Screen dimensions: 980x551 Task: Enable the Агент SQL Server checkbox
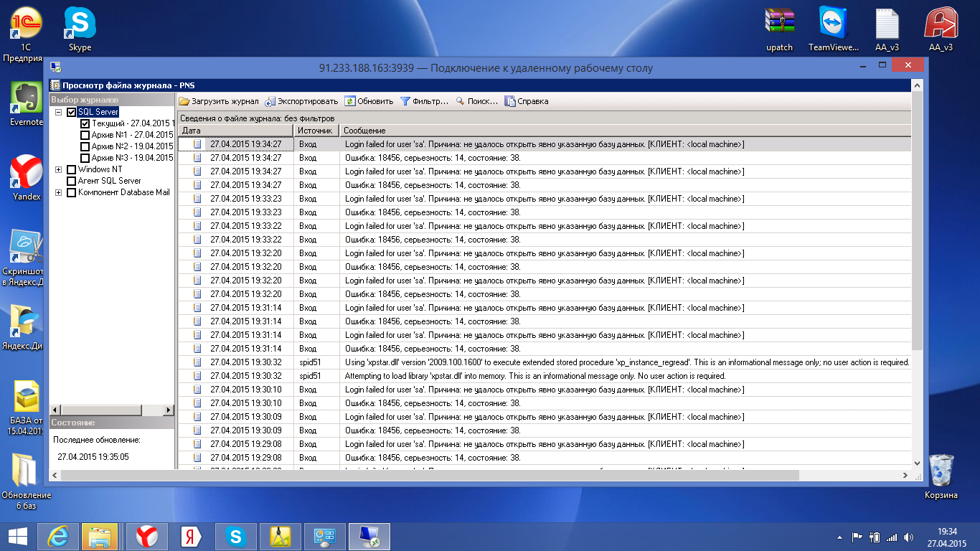point(71,181)
